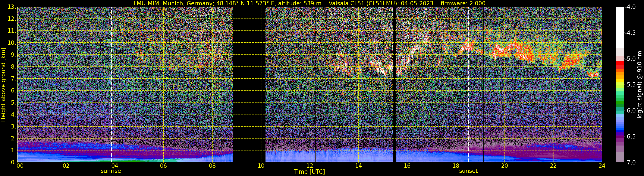
Task: Select "Vaisala CL51 (CL51LMU): 04-05-2023" in the title
Action: [381, 3]
